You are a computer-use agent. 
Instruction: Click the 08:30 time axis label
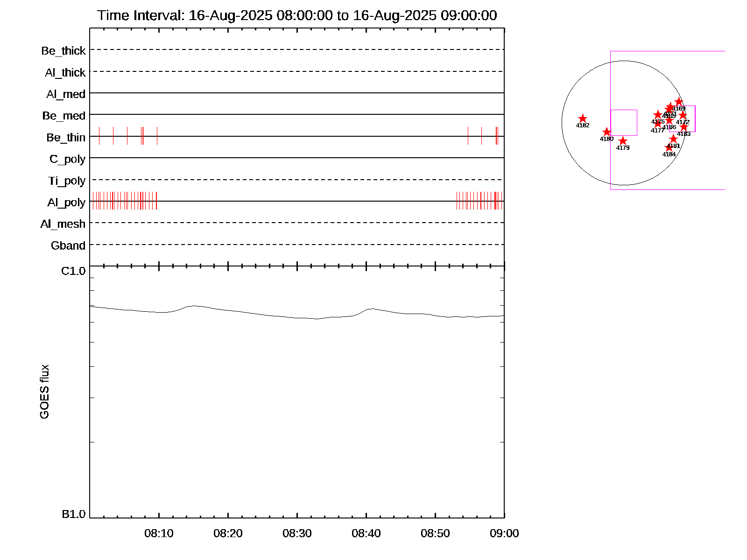point(297,533)
